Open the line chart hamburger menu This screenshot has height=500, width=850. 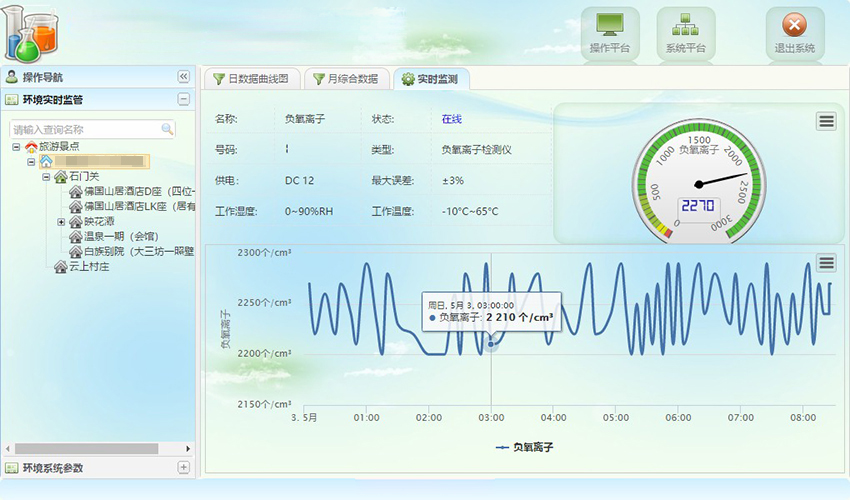tap(825, 263)
